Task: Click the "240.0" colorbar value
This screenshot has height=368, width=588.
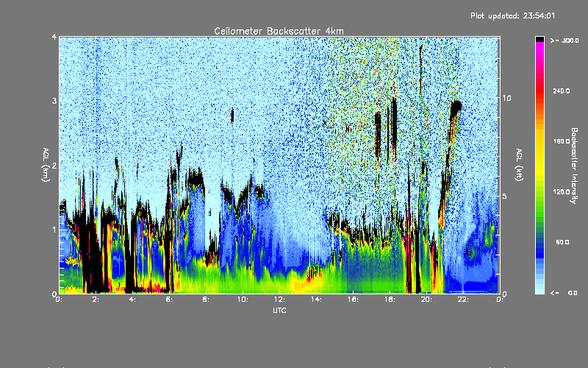Action: click(562, 91)
